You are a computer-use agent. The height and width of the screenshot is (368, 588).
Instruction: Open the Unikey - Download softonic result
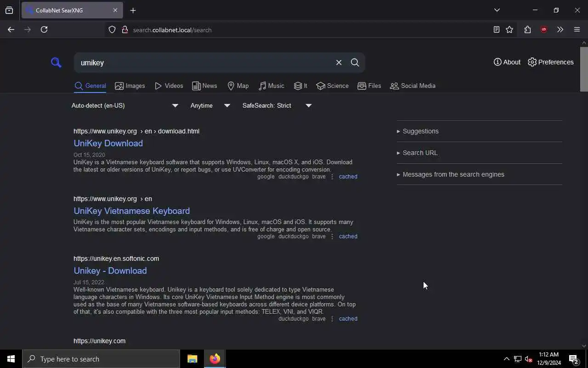[110, 270]
